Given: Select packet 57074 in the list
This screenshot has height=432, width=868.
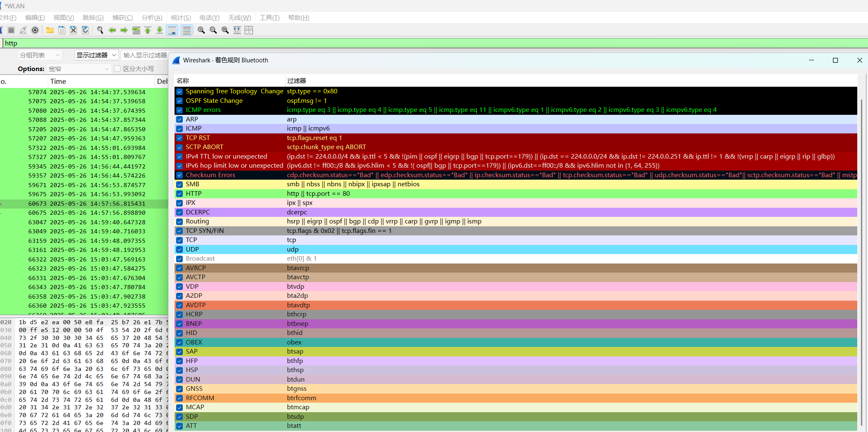Looking at the screenshot, I should coord(84,92).
